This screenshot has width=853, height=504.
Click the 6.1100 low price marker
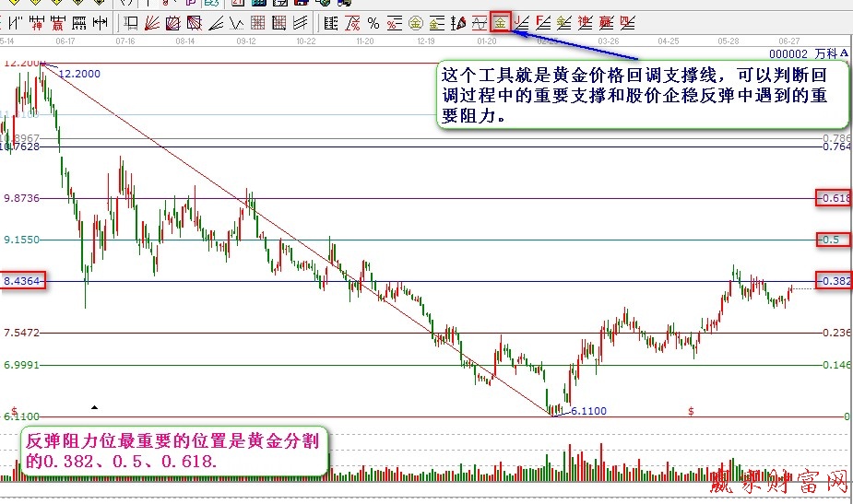pos(588,411)
